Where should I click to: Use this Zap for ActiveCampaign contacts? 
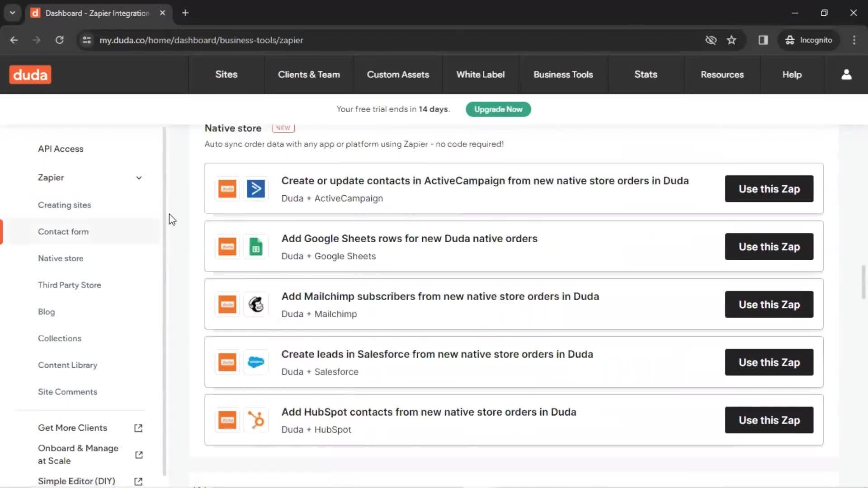(769, 189)
